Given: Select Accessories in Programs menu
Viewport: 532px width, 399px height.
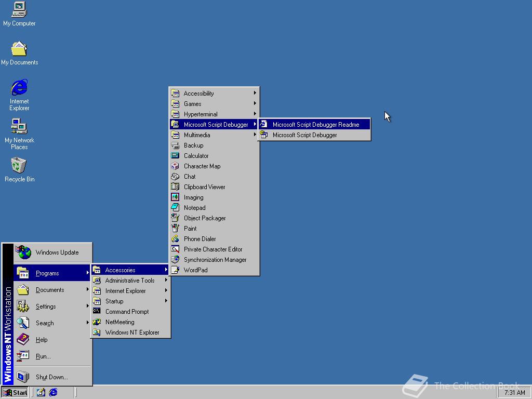Looking at the screenshot, I should coord(130,270).
